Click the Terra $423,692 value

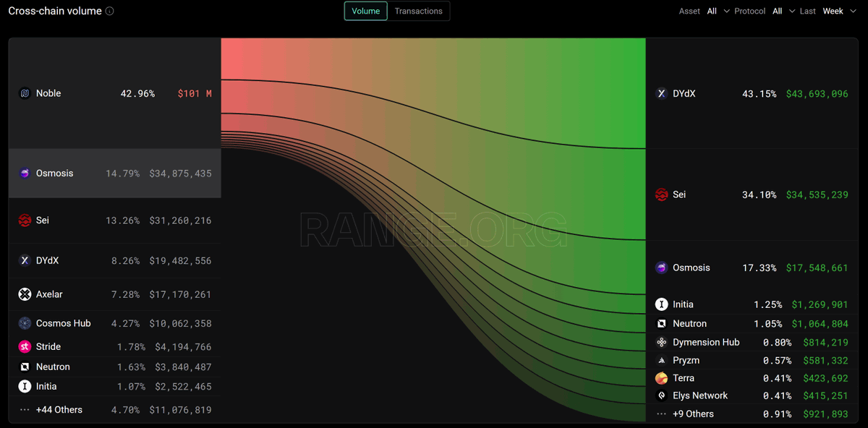[825, 378]
